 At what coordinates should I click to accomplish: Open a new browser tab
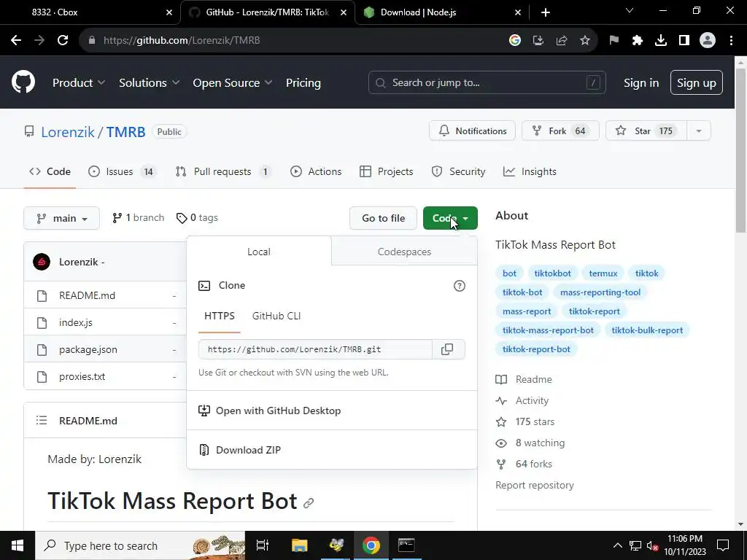tap(546, 12)
